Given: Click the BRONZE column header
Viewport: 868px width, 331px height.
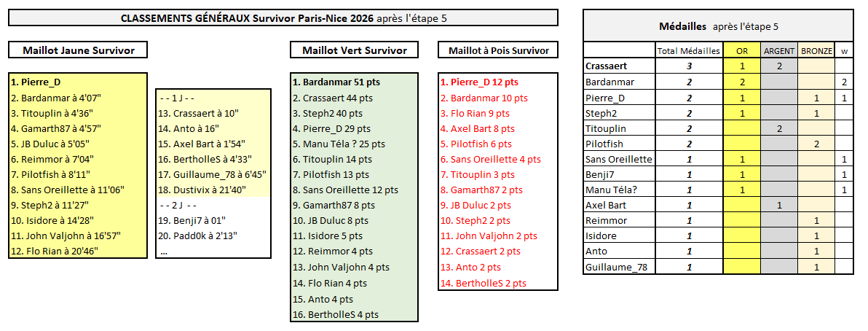Looking at the screenshot, I should [x=817, y=51].
